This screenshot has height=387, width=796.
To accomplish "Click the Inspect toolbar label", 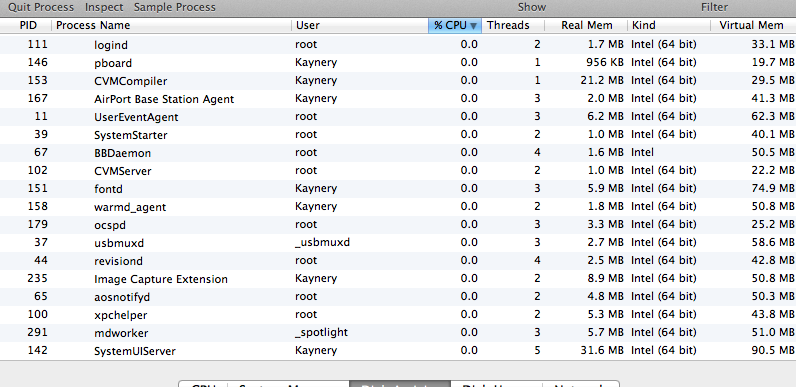I will [x=104, y=8].
